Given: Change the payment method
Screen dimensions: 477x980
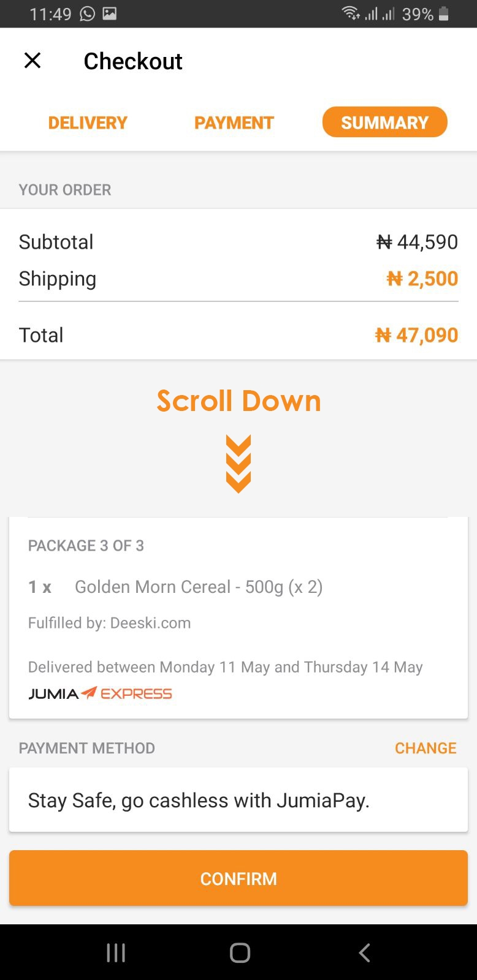Looking at the screenshot, I should 425,748.
